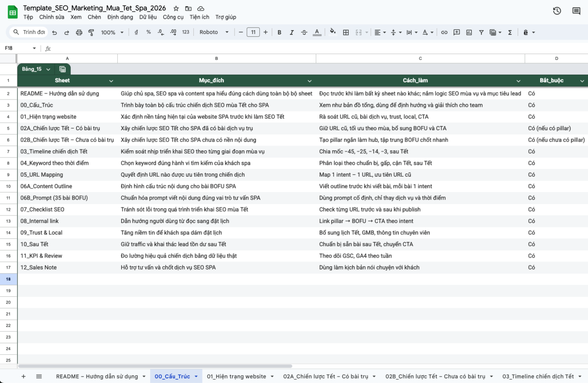The height and width of the screenshot is (383, 588).
Task: Decrease the font size with minus
Action: 241,32
